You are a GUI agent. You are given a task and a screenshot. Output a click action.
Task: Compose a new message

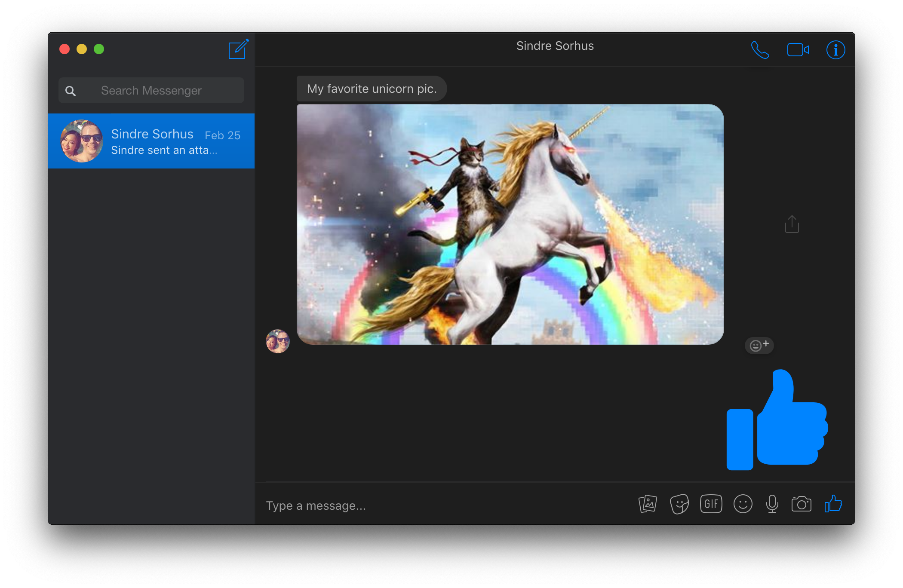[238, 49]
